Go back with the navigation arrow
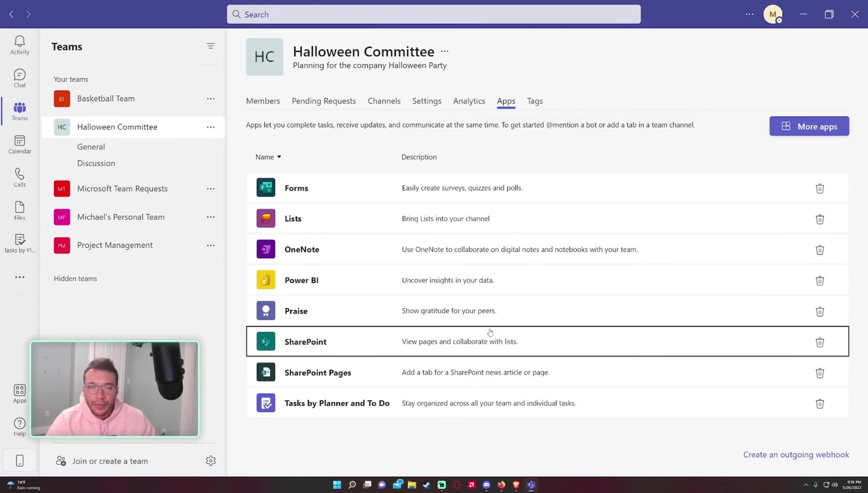This screenshot has width=868, height=493. point(12,14)
